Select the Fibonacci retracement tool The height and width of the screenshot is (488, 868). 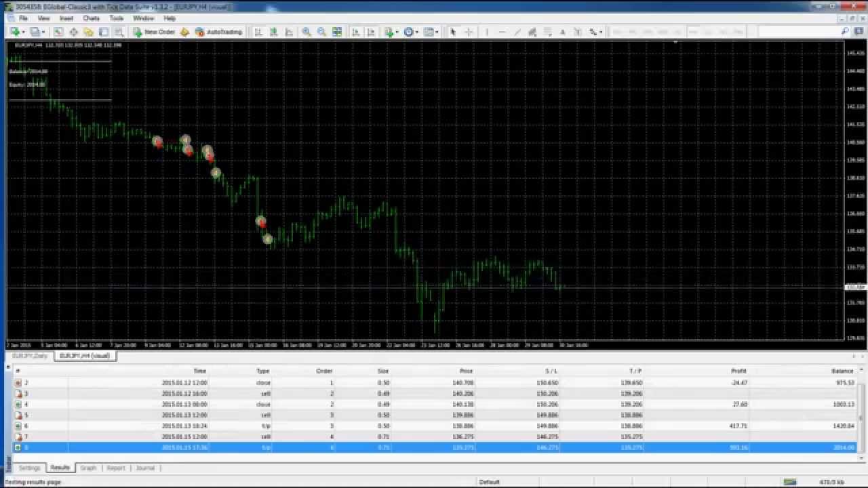click(x=547, y=32)
